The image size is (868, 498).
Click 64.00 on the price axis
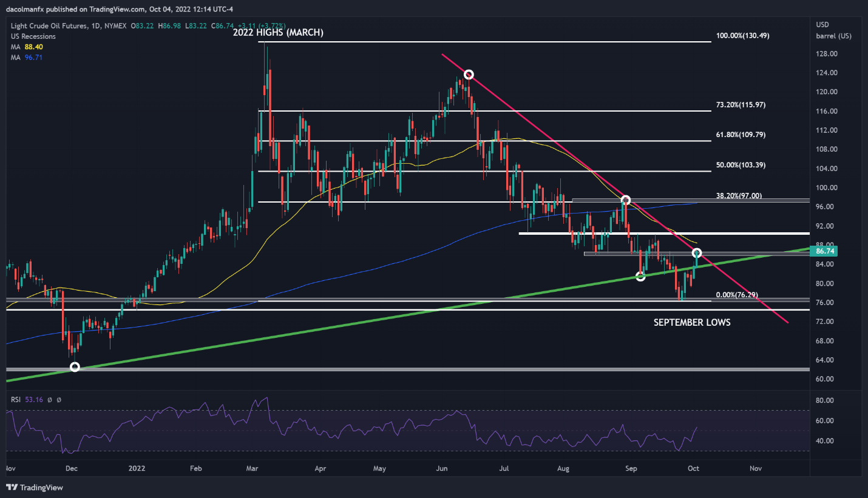[x=824, y=360]
